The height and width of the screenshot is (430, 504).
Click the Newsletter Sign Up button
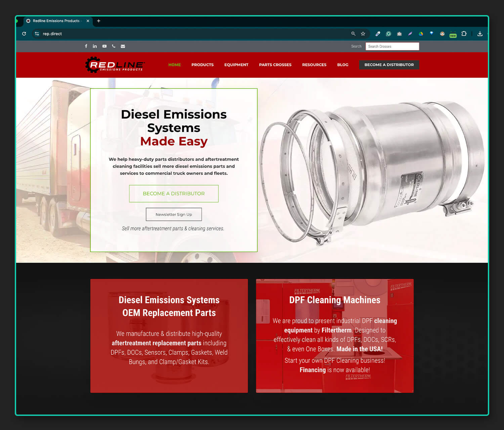(174, 214)
